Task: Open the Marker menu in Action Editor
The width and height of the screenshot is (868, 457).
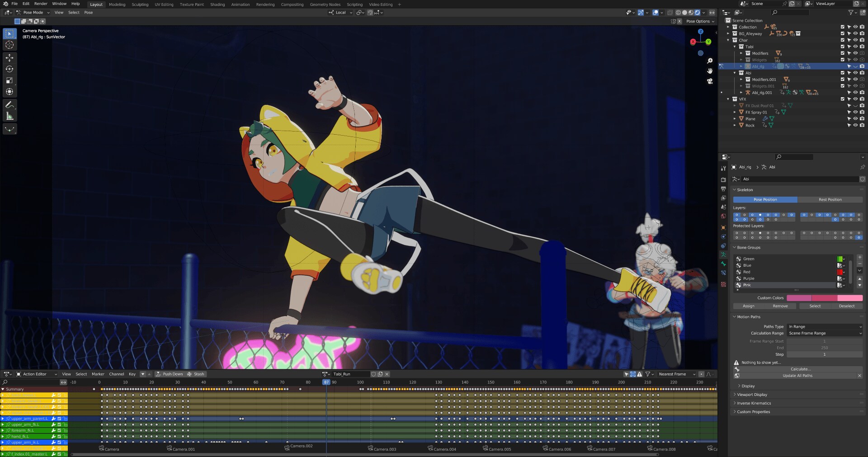Action: coord(98,374)
